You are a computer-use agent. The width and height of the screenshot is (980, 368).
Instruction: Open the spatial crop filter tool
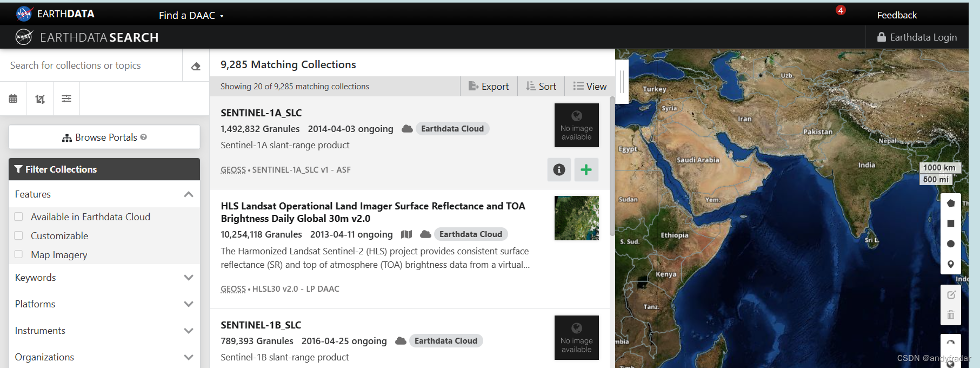pyautogui.click(x=40, y=98)
